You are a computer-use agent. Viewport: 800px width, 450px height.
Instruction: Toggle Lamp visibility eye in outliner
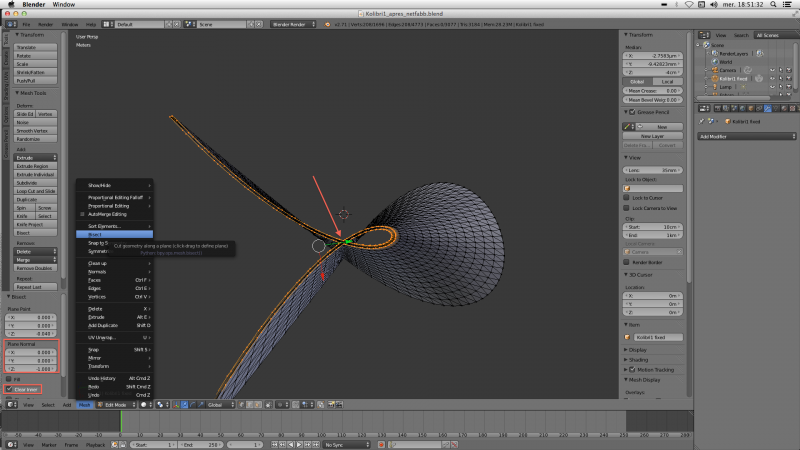pos(772,87)
